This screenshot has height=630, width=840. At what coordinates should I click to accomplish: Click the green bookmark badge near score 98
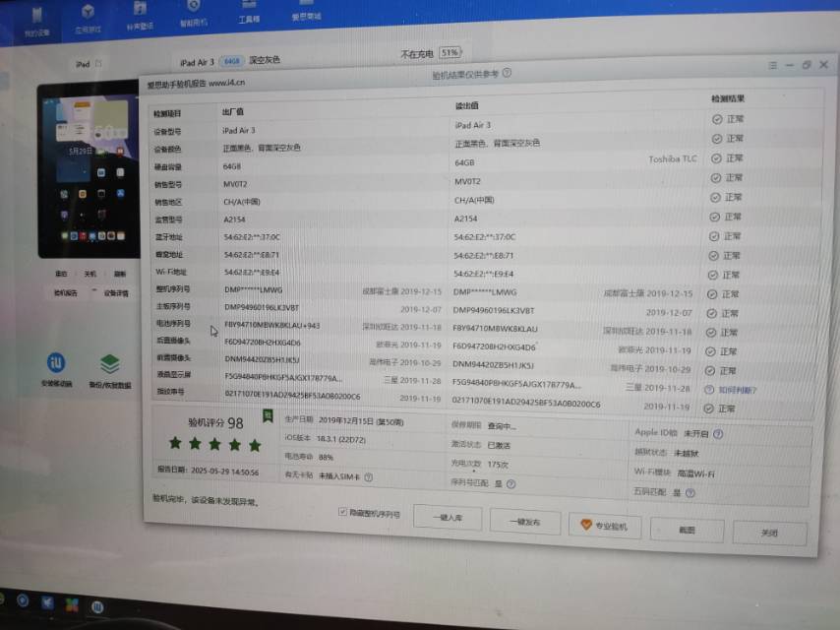pyautogui.click(x=268, y=415)
